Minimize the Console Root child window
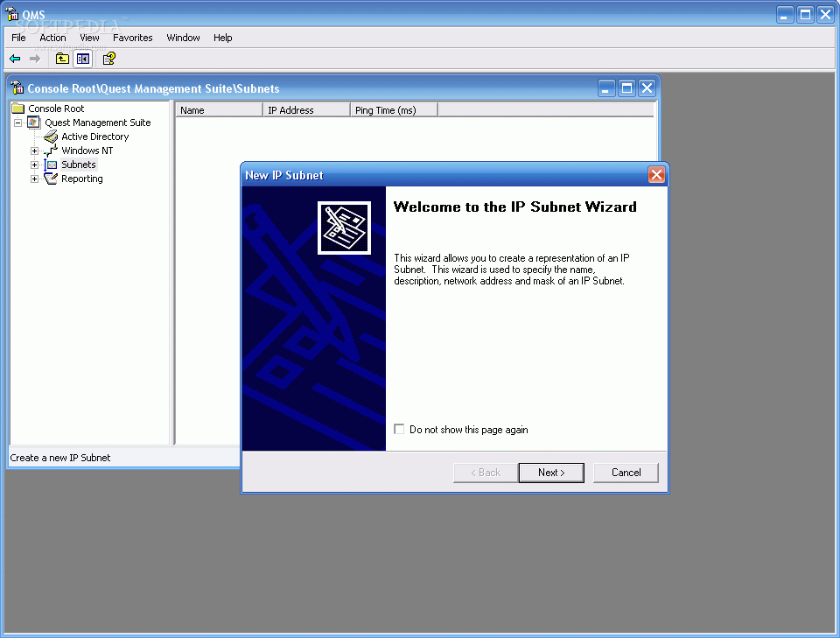840x638 pixels. point(606,88)
